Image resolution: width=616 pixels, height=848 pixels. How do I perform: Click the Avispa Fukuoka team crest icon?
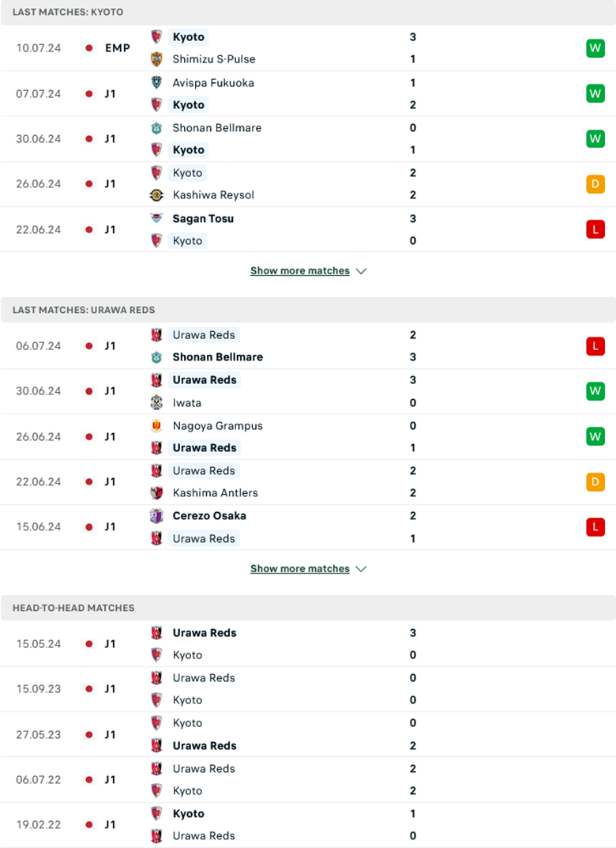156,82
